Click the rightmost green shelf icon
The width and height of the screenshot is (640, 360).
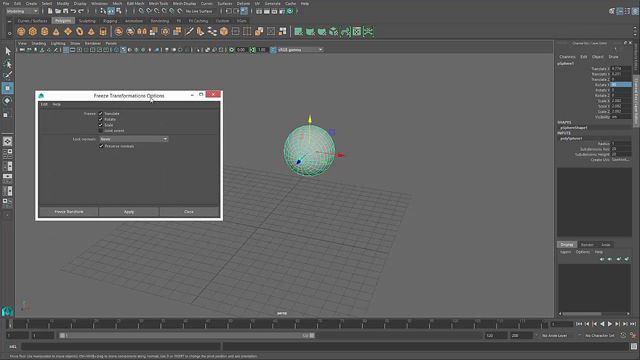coord(369,31)
